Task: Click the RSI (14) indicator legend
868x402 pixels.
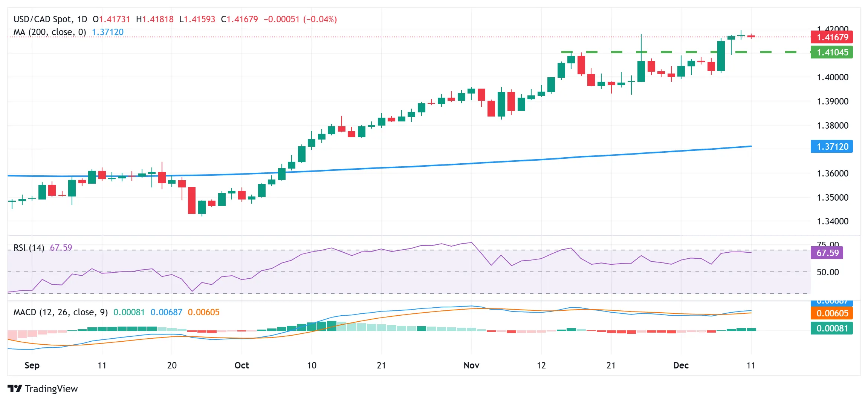Action: pos(29,248)
